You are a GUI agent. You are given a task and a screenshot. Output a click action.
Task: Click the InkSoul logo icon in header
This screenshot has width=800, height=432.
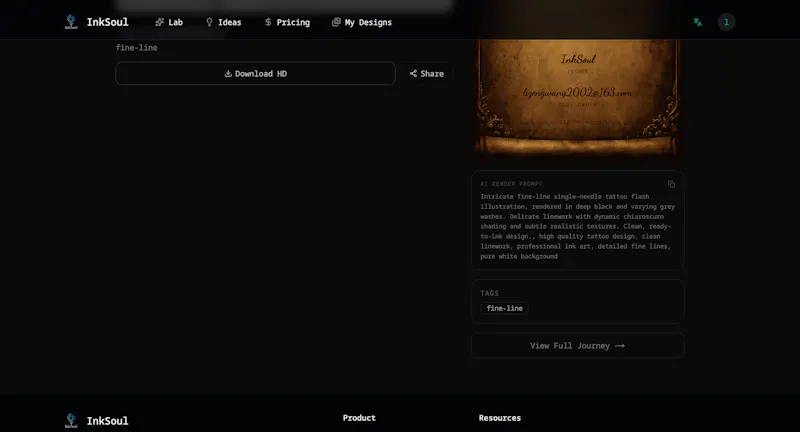[71, 22]
